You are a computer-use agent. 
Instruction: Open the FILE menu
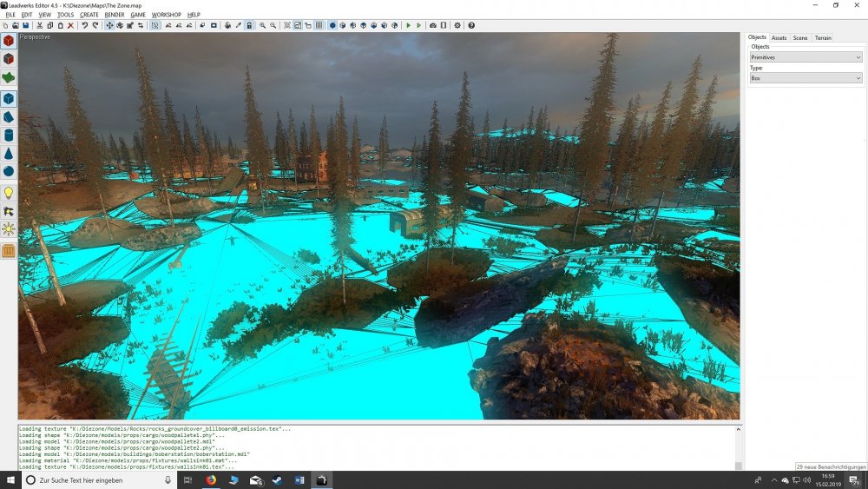point(10,15)
